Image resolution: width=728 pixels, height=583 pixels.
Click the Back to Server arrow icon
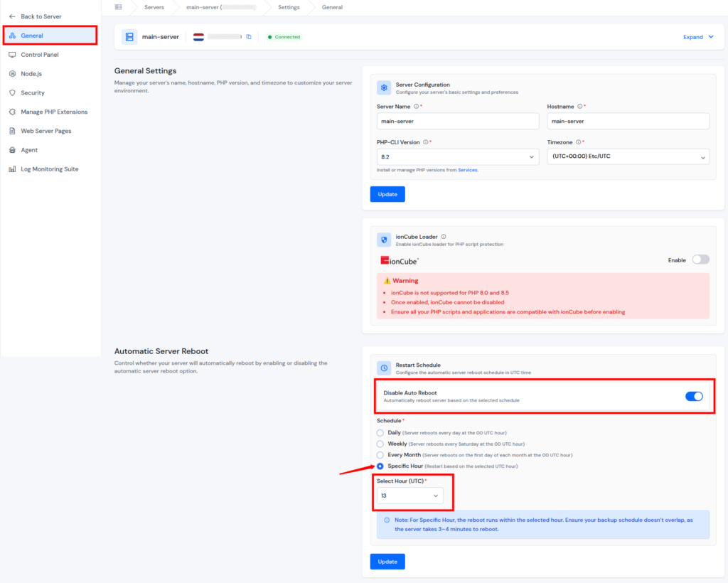12,16
